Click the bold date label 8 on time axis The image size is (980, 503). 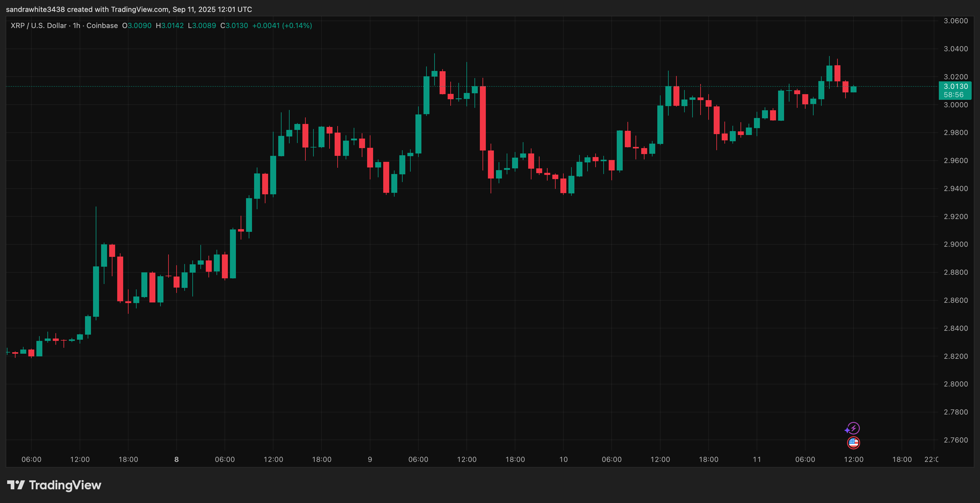176,459
